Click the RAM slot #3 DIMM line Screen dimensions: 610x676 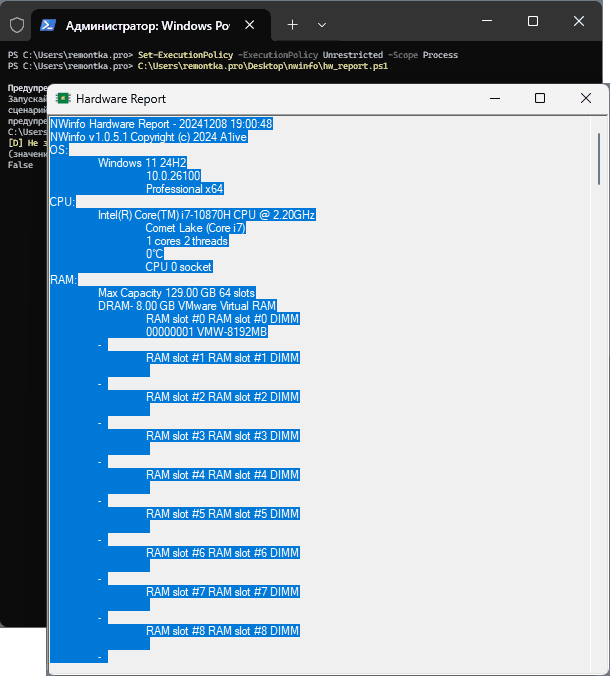(222, 436)
